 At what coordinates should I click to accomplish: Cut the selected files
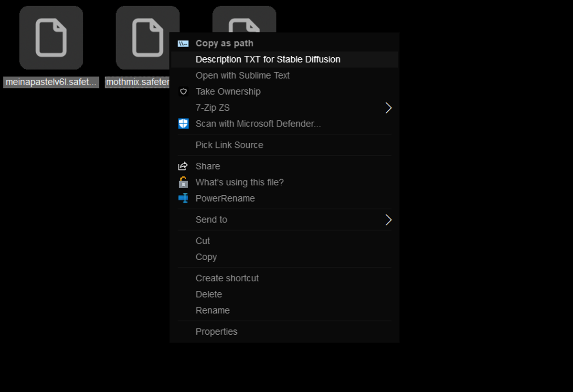click(x=202, y=241)
